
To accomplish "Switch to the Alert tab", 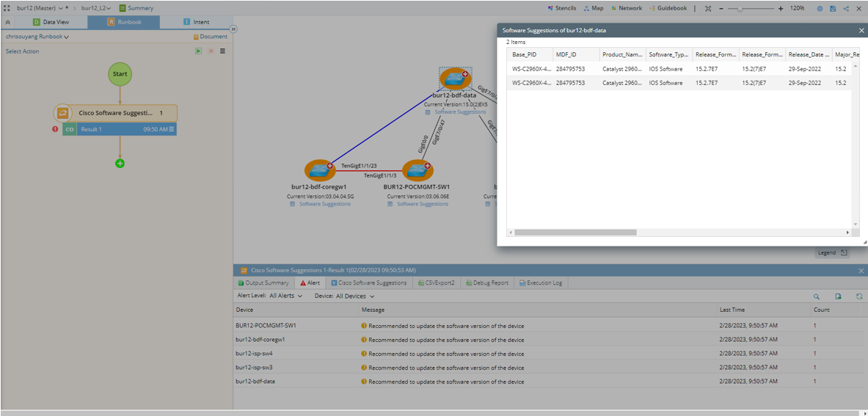I will coord(310,282).
